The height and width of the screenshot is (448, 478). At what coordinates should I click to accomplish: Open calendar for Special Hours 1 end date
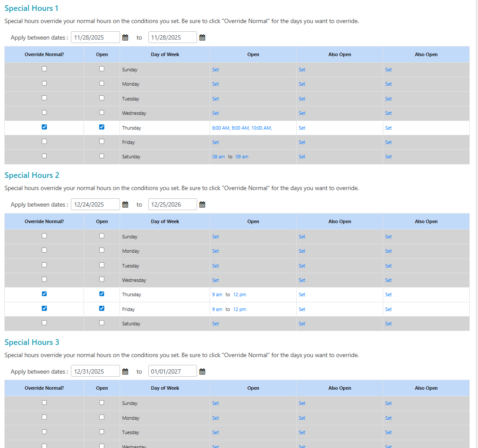202,37
